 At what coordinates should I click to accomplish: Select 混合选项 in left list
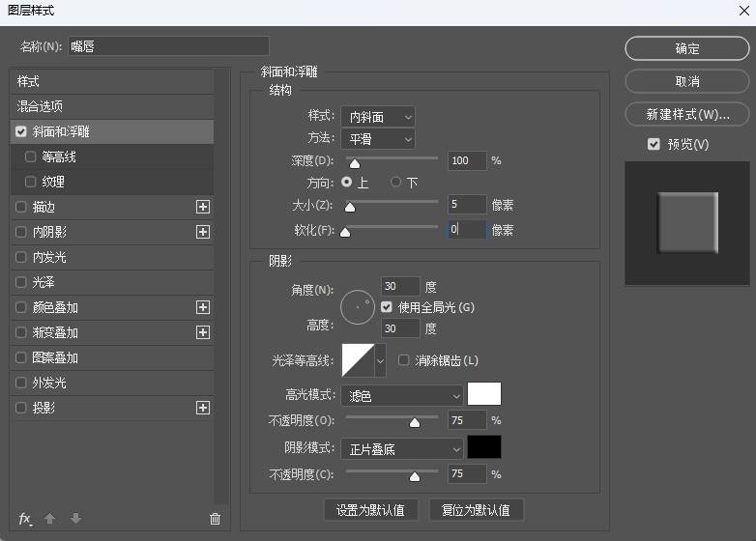click(x=112, y=106)
